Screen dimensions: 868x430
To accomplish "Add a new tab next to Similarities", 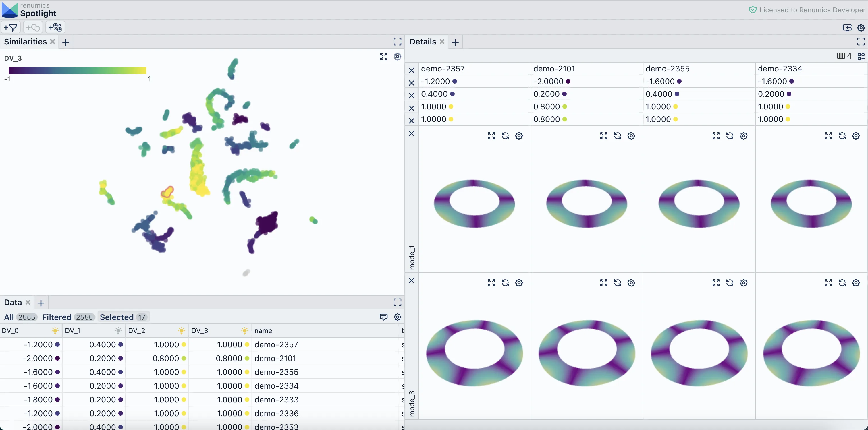I will pyautogui.click(x=66, y=42).
